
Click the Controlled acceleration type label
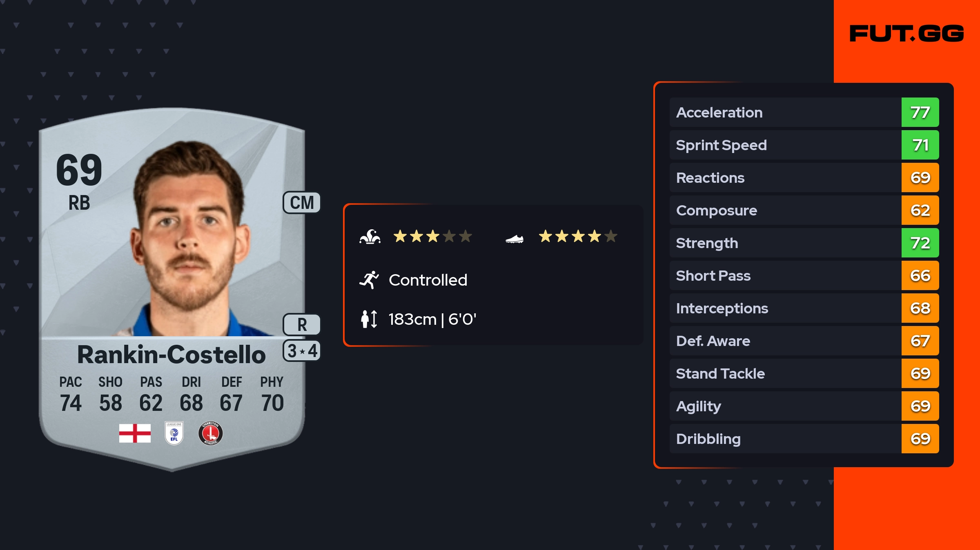(x=428, y=280)
